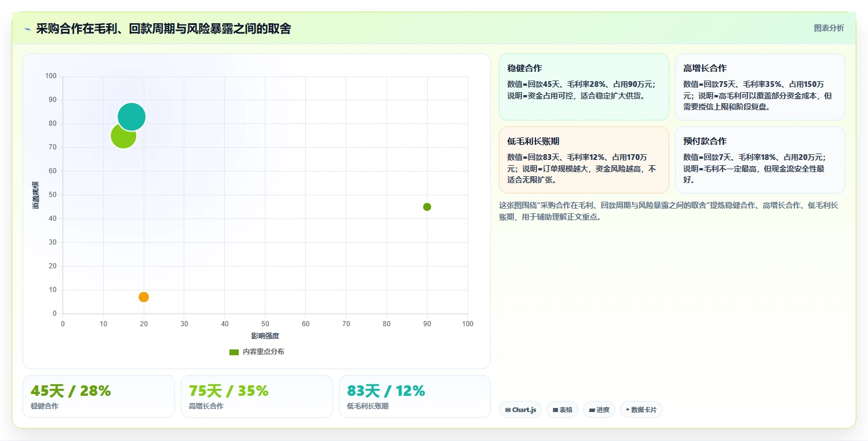The image size is (868, 441).
Task: Click the 表格 chip icon
Action: [555, 410]
